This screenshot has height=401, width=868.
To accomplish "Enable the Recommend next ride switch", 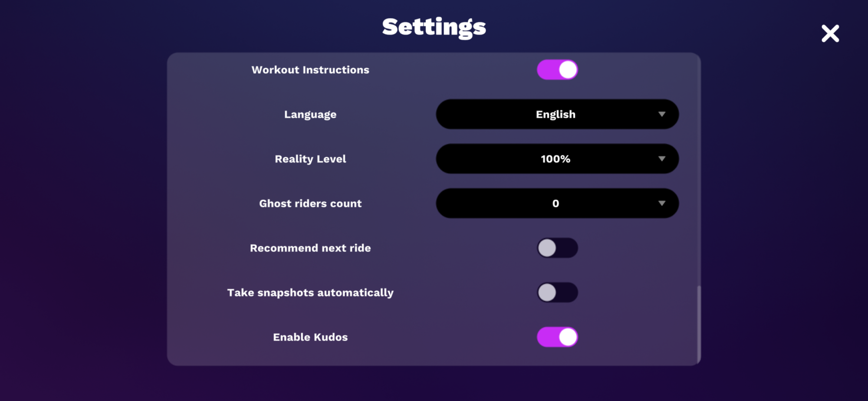I will coord(557,248).
